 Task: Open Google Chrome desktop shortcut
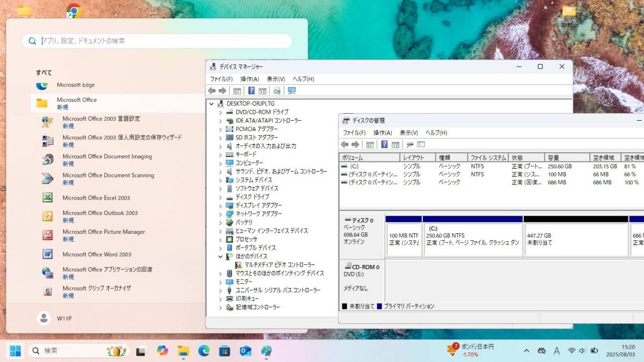point(74,11)
